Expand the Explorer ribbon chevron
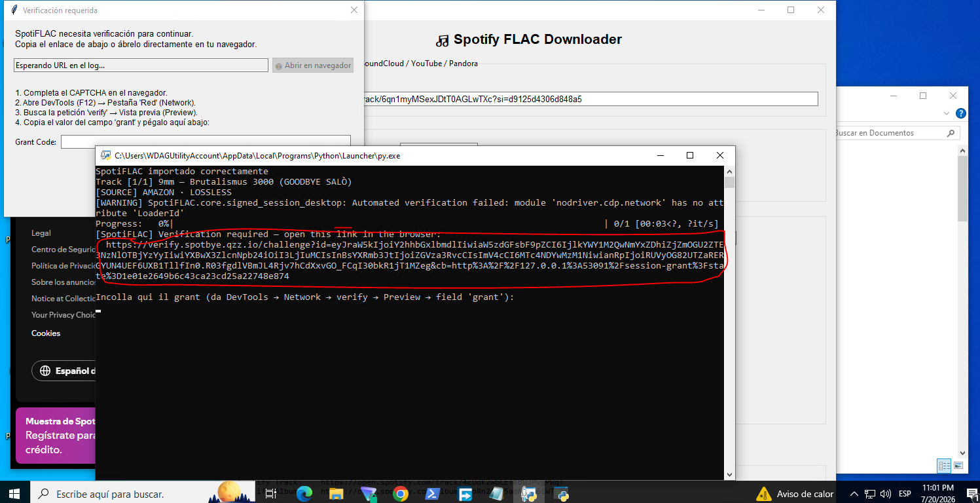The height and width of the screenshot is (503, 980). (946, 113)
